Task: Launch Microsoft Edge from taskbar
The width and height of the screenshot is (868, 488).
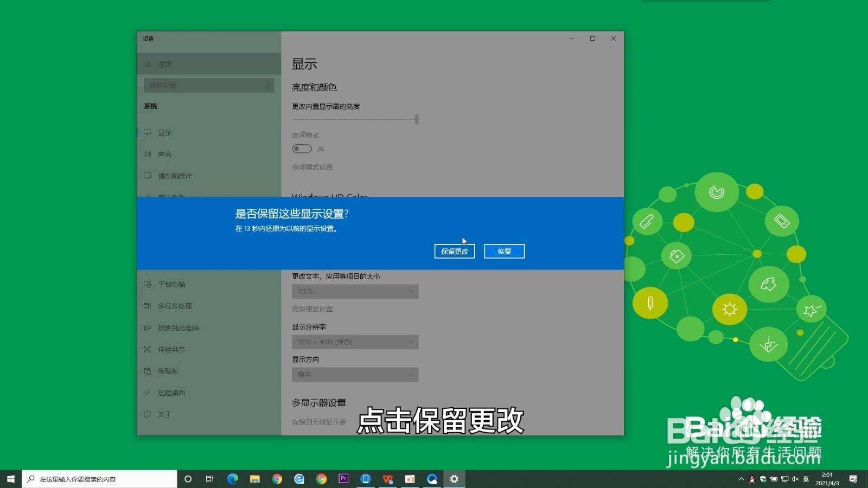Action: 233,479
